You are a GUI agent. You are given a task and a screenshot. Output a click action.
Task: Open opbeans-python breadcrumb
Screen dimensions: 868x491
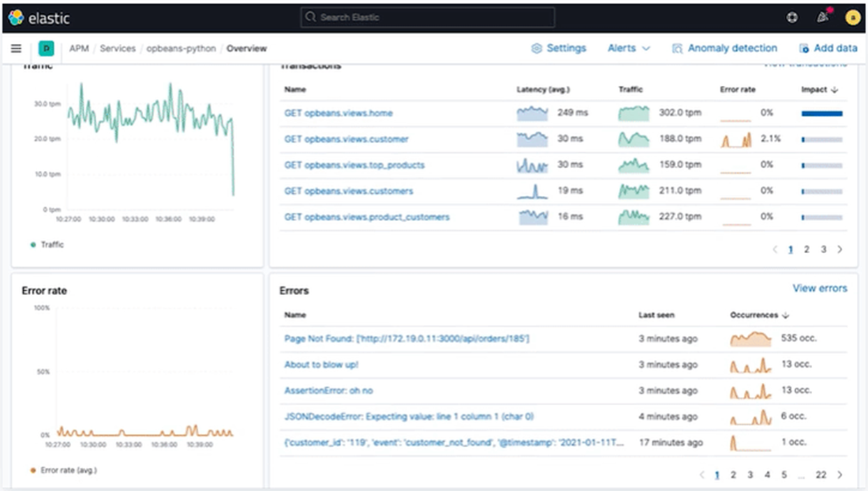pos(181,48)
